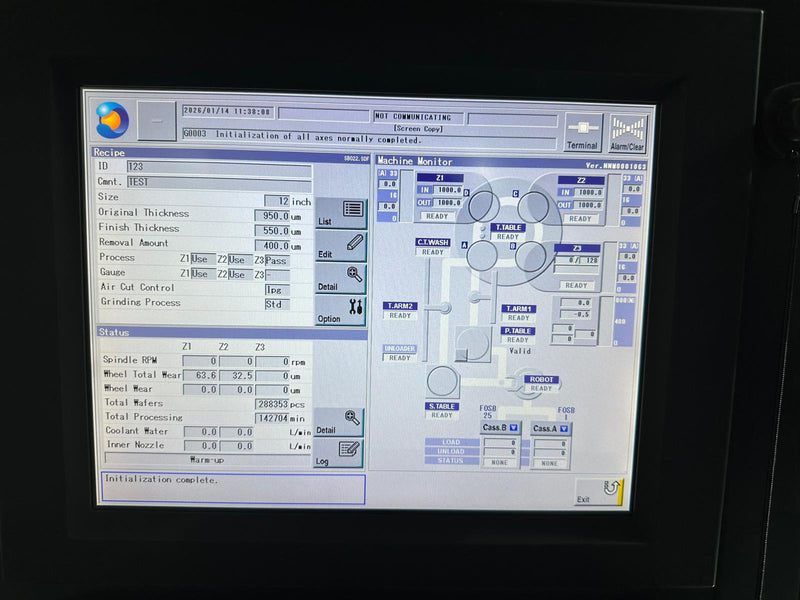The height and width of the screenshot is (600, 800).
Task: Click the UNLOADER label
Action: pos(399,348)
